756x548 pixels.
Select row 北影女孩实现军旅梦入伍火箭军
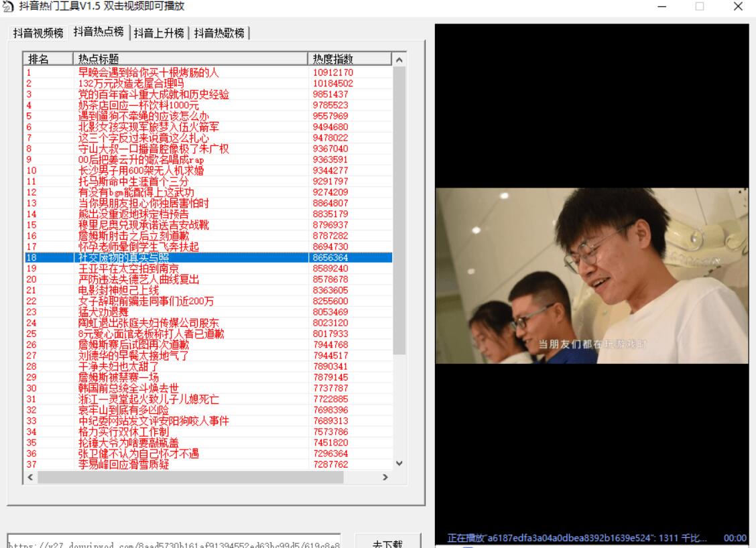pos(208,127)
